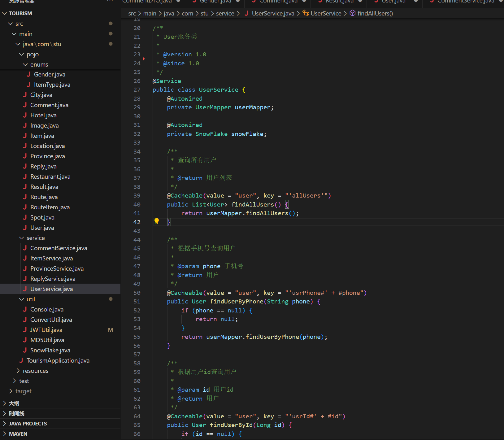Click the Java file icon beside Gender.java

pyautogui.click(x=28, y=74)
